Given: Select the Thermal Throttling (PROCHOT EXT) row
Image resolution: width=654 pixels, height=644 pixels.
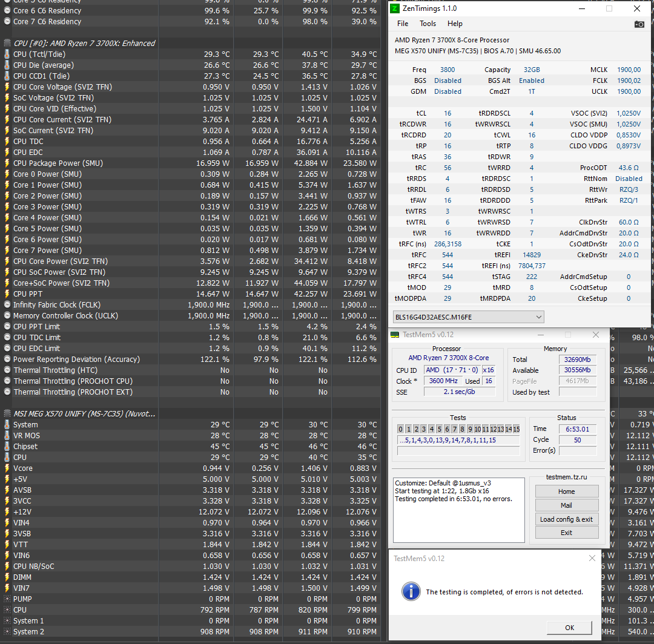Looking at the screenshot, I should coord(190,392).
